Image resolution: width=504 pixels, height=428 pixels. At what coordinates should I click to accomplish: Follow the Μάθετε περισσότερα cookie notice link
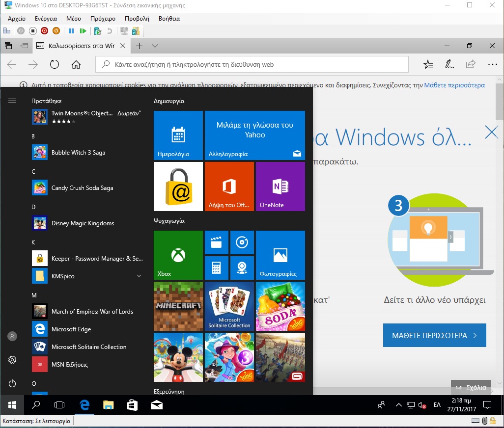[x=454, y=85]
